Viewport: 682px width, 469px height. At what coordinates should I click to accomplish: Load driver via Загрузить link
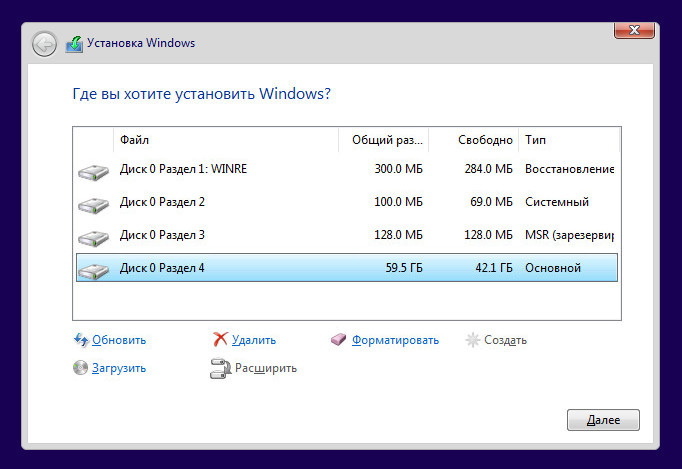pyautogui.click(x=119, y=368)
